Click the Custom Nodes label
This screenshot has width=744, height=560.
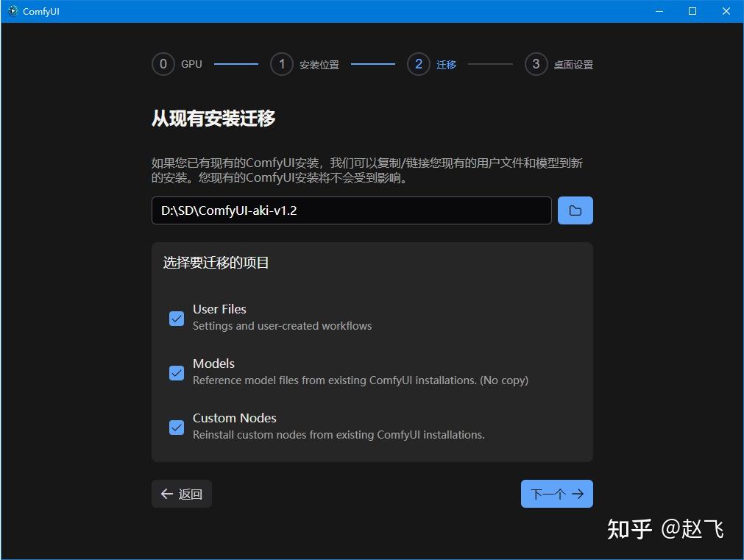coord(235,418)
